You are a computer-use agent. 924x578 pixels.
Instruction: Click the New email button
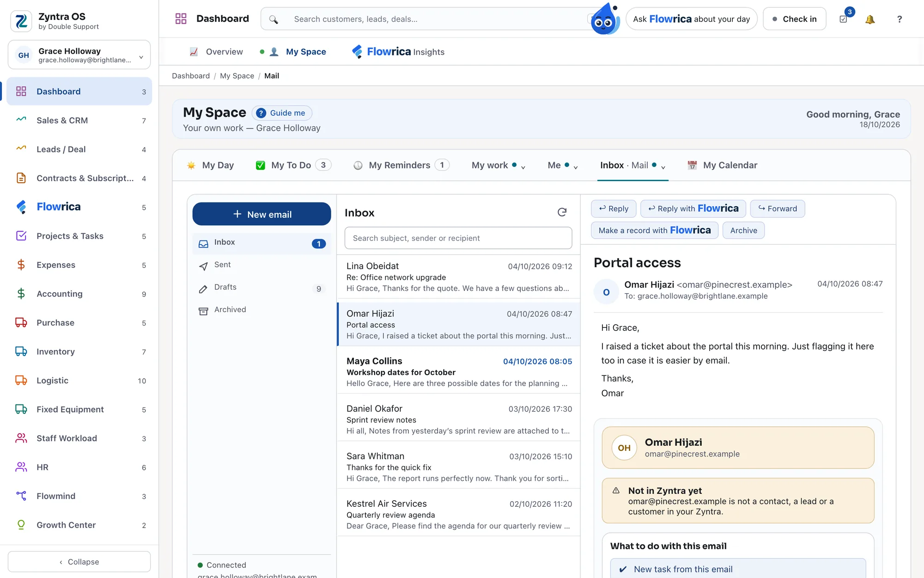pos(261,214)
